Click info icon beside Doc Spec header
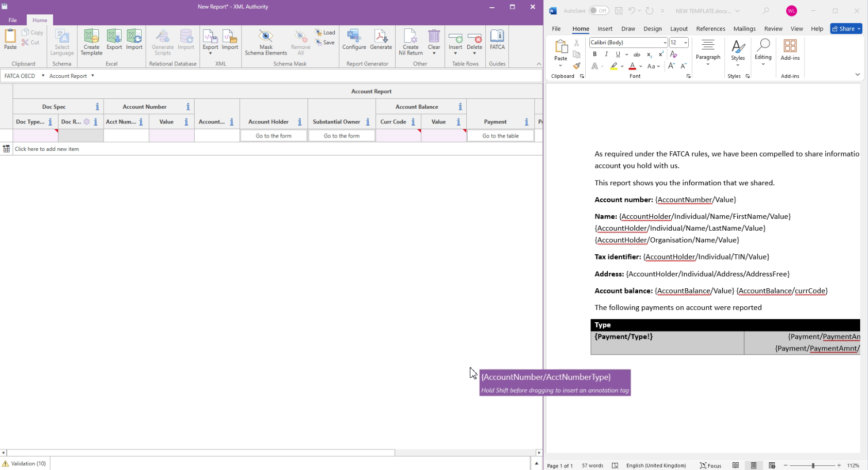The height and width of the screenshot is (470, 868). click(x=97, y=107)
